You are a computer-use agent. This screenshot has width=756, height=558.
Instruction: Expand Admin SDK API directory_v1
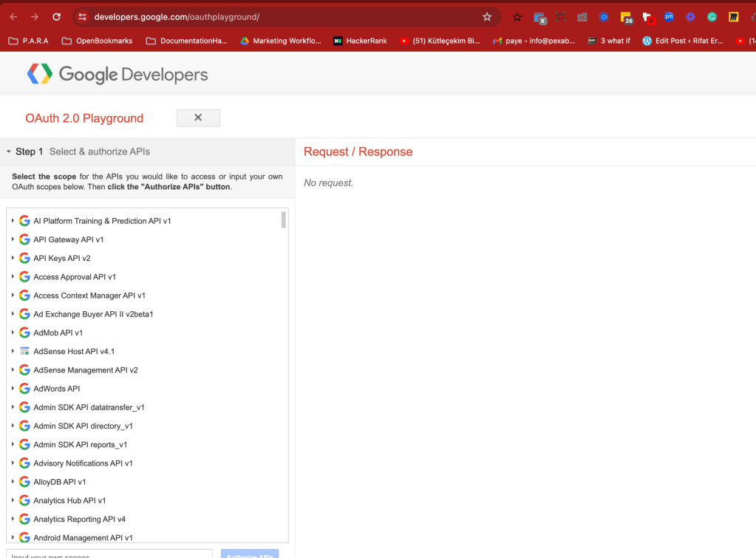(x=13, y=426)
